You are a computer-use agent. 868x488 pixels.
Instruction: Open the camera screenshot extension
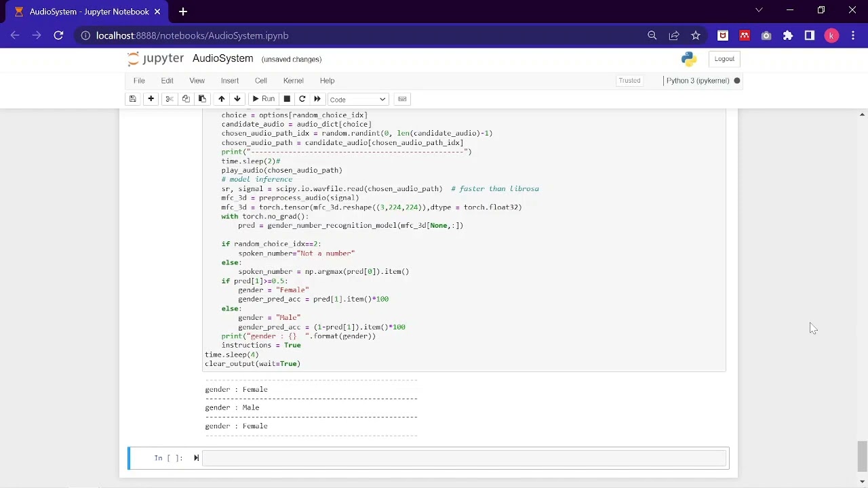(x=766, y=35)
